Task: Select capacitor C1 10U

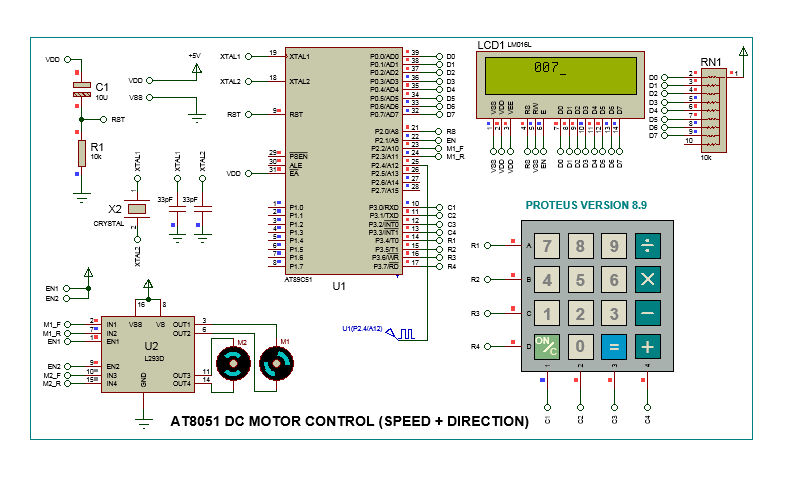Action: coord(82,89)
